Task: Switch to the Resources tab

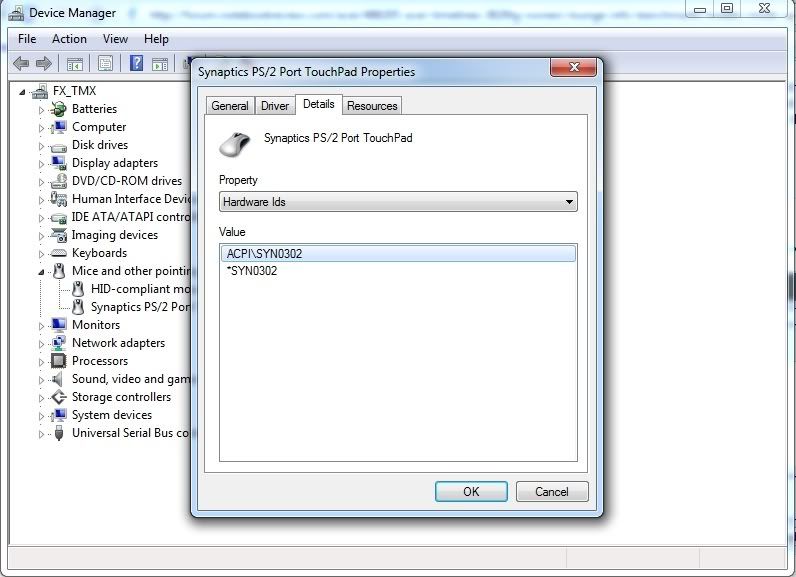Action: point(372,106)
